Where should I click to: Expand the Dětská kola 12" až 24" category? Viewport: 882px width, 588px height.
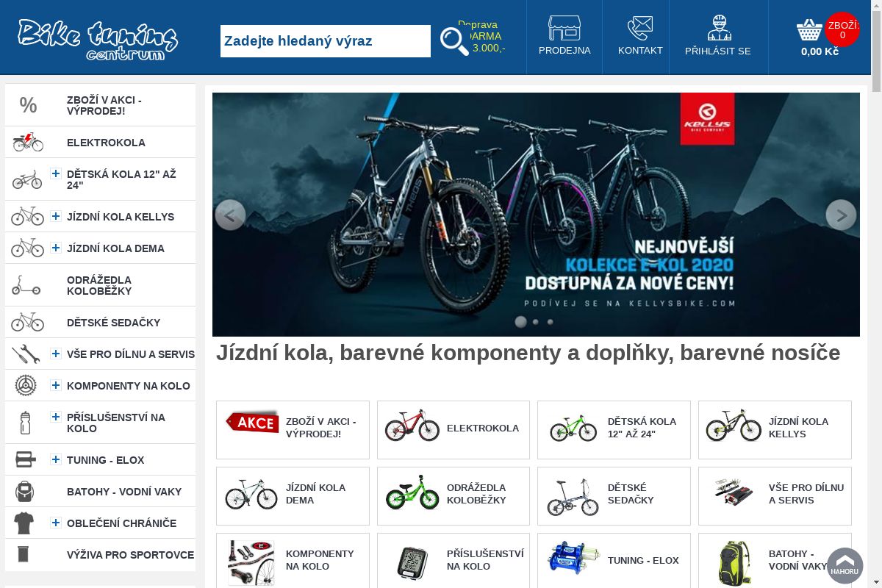point(56,173)
